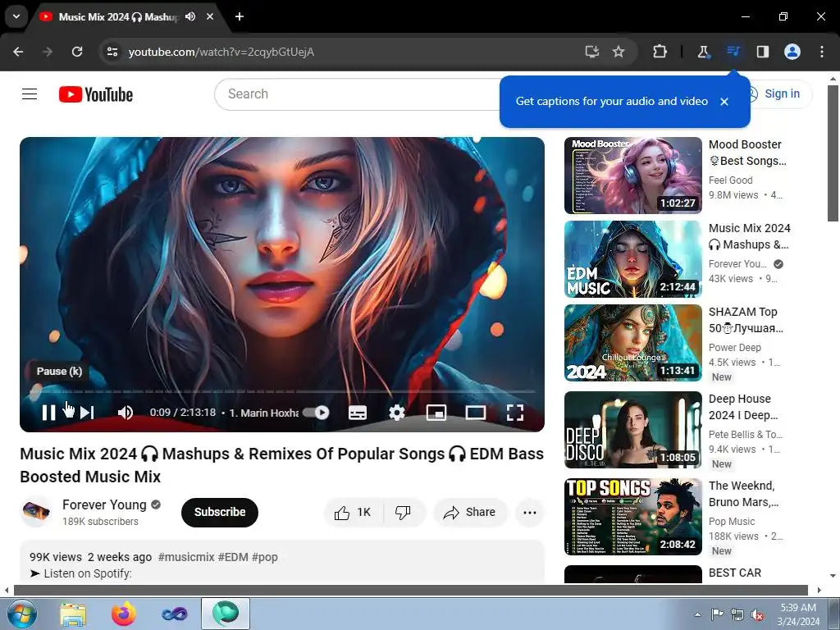Open tab search dropdown arrow
840x630 pixels.
16,16
